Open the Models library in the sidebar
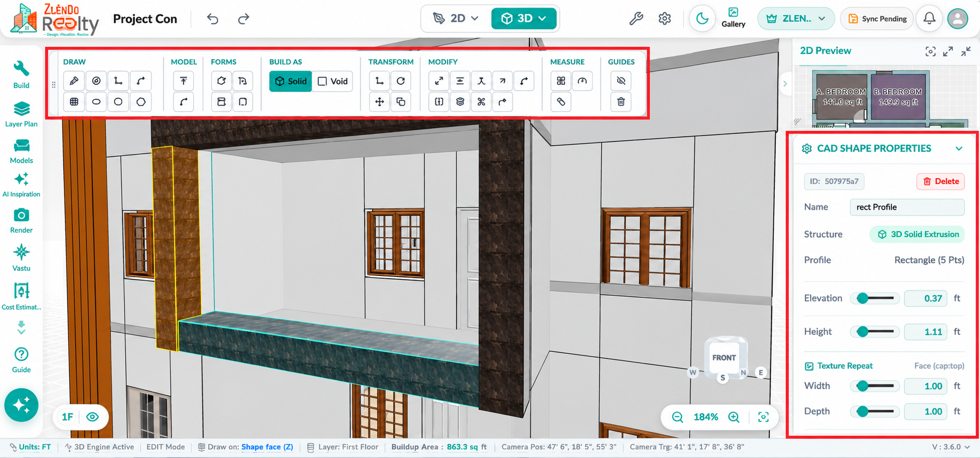This screenshot has height=458, width=980. coord(21,152)
